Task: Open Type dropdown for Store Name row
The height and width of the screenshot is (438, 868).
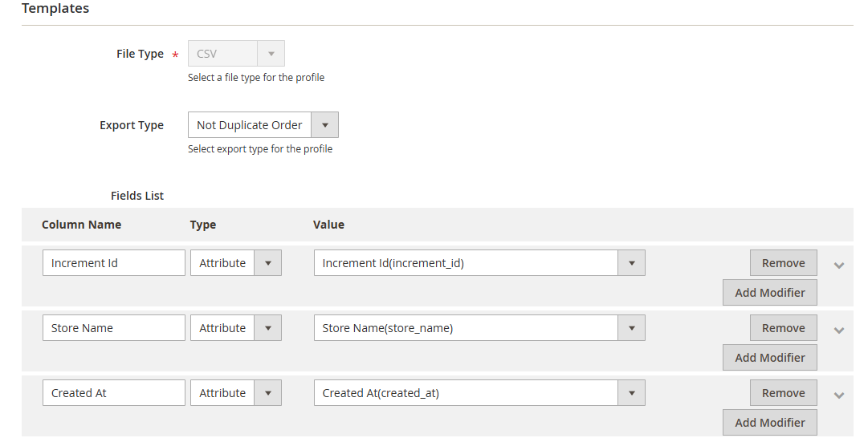Action: click(235, 328)
